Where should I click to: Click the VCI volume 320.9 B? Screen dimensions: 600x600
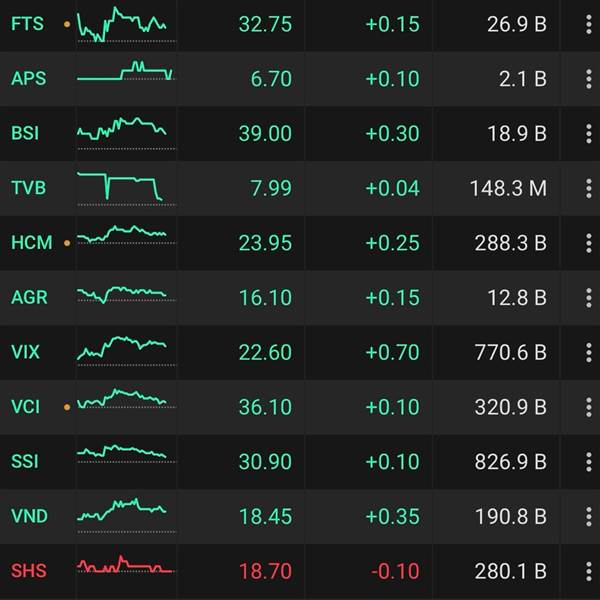click(508, 407)
